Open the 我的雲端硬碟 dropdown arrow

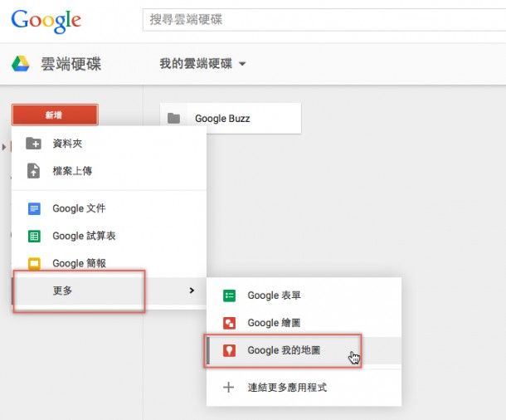[242, 64]
